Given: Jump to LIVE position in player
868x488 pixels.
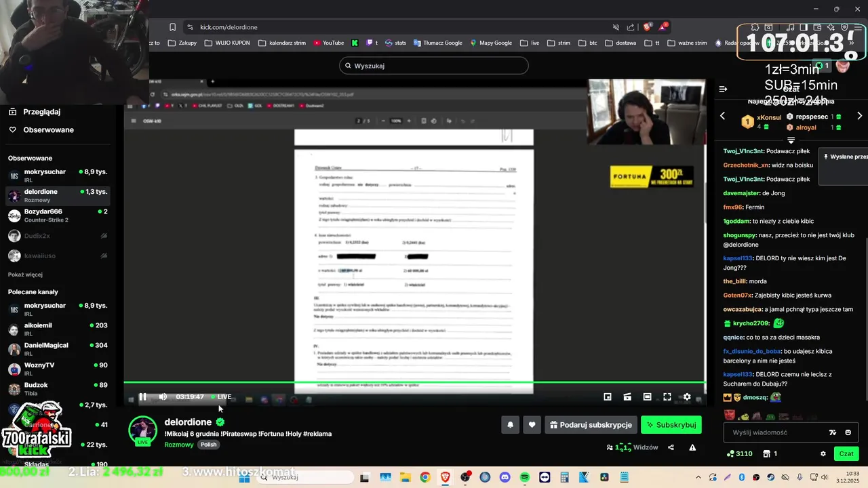Looking at the screenshot, I should click(x=221, y=396).
